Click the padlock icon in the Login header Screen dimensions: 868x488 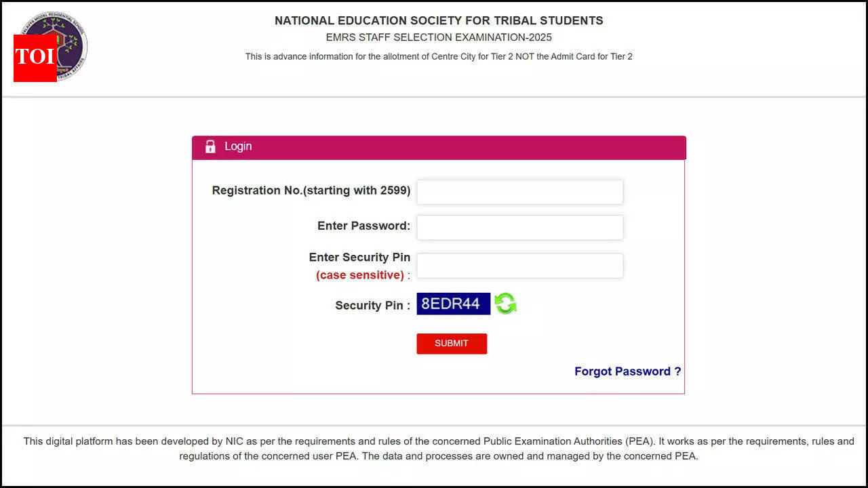click(210, 146)
